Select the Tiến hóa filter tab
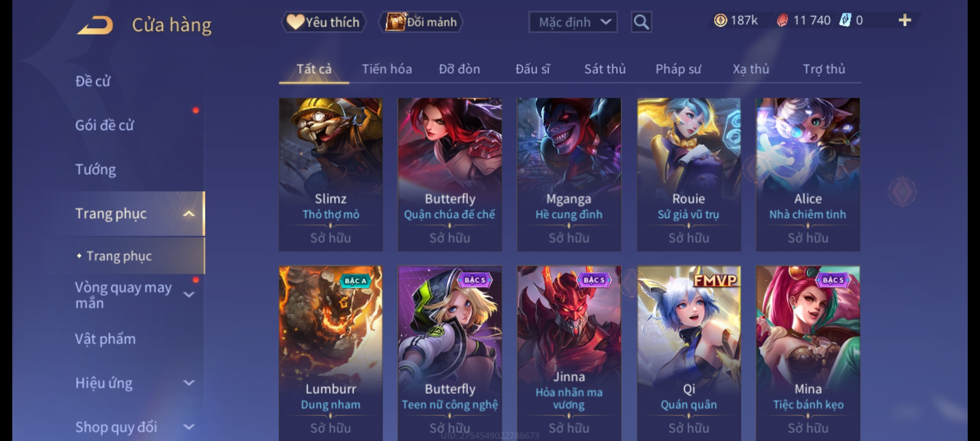 tap(387, 69)
